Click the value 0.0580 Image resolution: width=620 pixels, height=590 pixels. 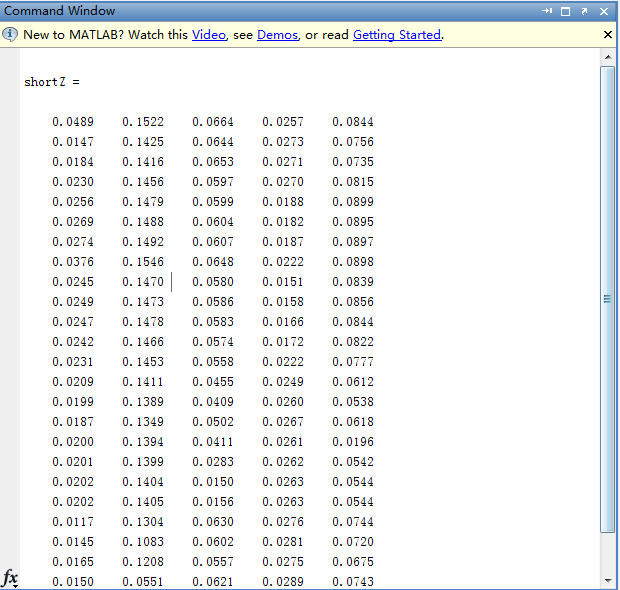[x=213, y=282]
